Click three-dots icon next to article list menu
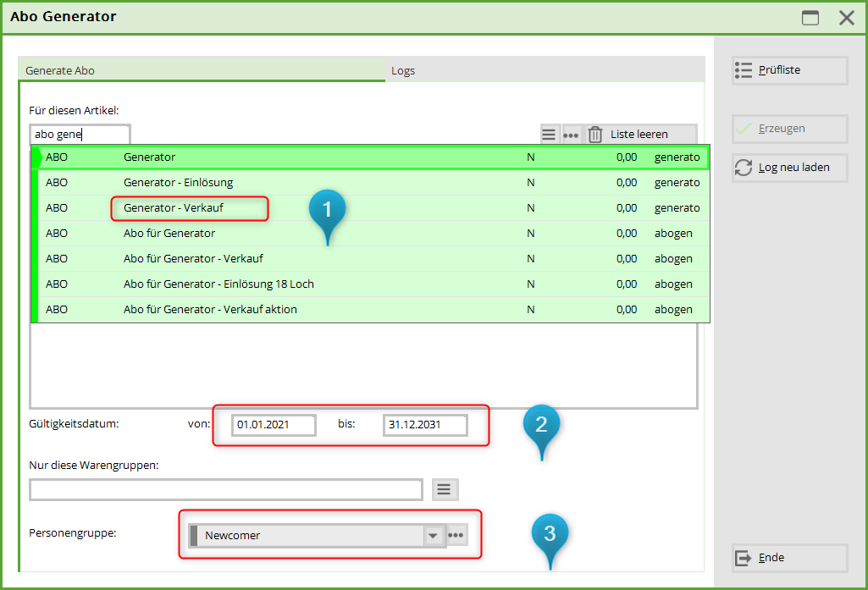The height and width of the screenshot is (590, 868). tap(571, 135)
